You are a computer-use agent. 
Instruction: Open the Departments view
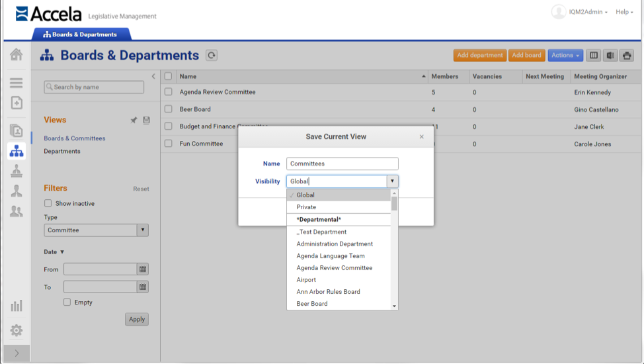[62, 151]
